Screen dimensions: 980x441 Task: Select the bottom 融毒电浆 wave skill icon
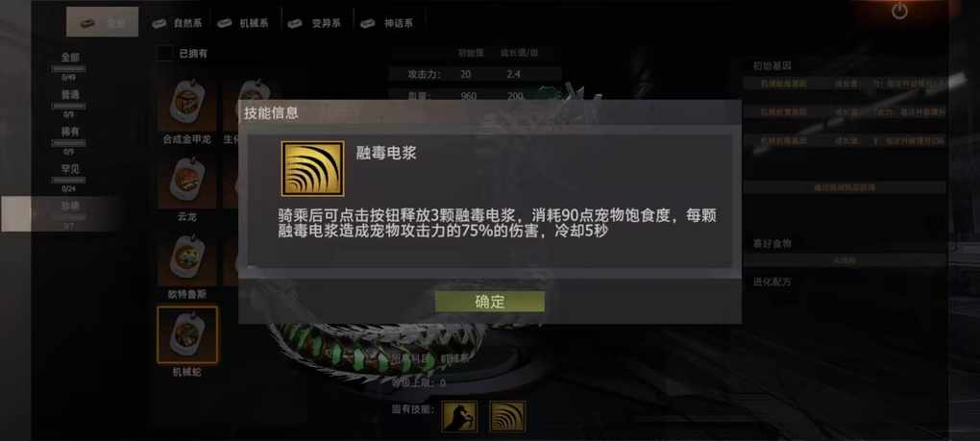pyautogui.click(x=507, y=417)
